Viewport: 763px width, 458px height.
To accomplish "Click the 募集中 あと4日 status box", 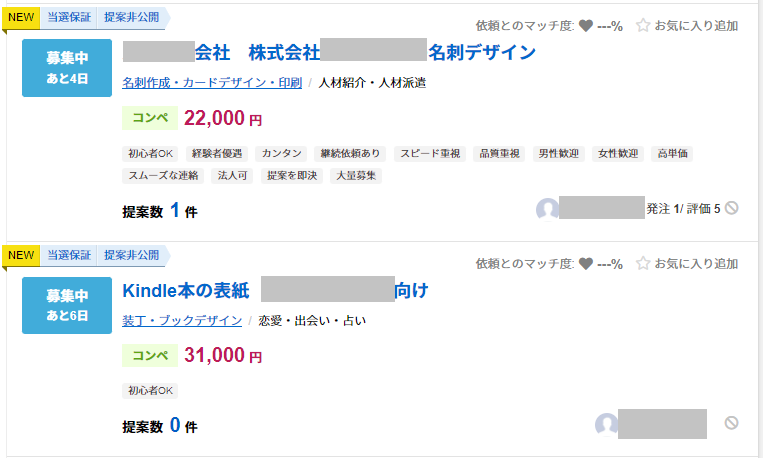I will 67,68.
